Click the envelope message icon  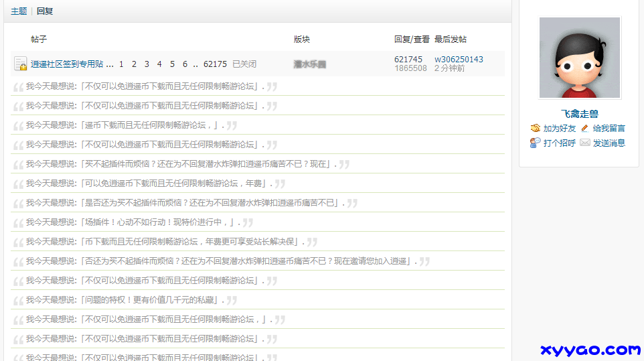[x=585, y=143]
